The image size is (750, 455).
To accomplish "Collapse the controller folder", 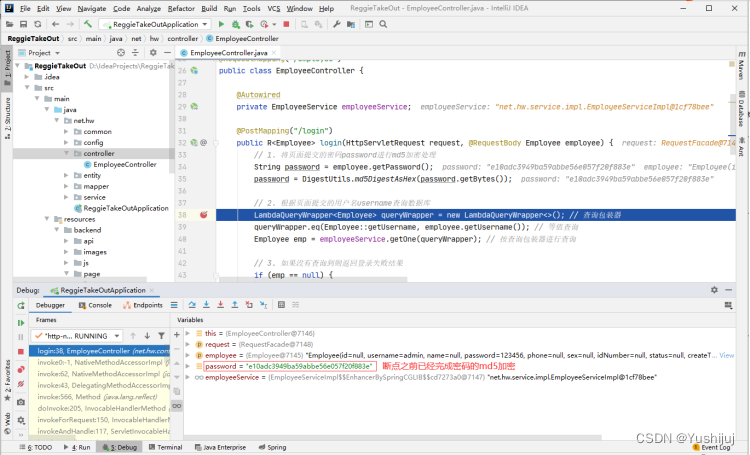I will click(66, 154).
